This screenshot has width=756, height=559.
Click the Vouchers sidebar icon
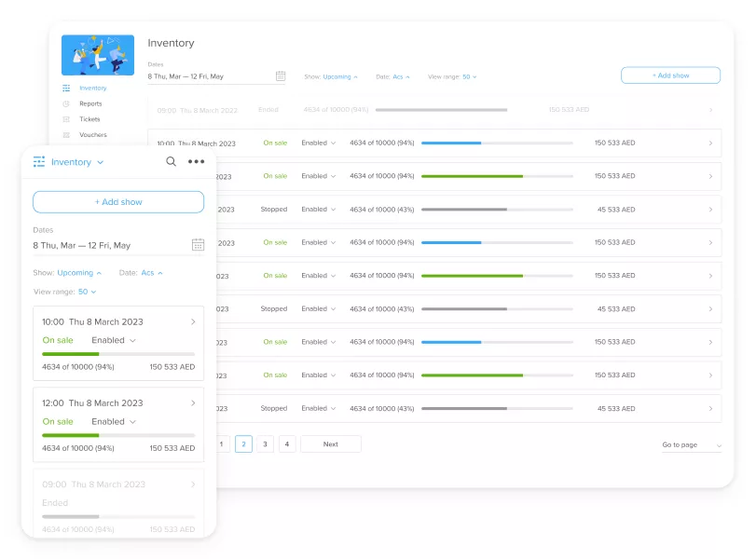point(66,135)
